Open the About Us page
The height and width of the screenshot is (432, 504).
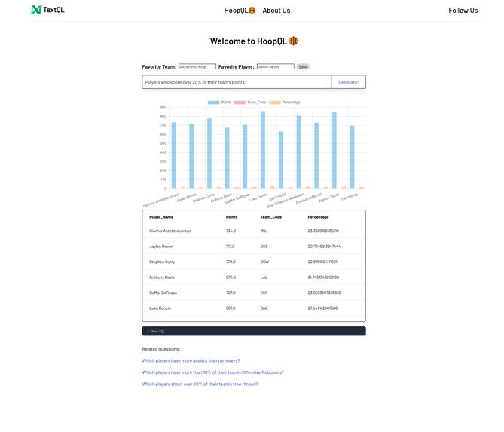pos(276,11)
